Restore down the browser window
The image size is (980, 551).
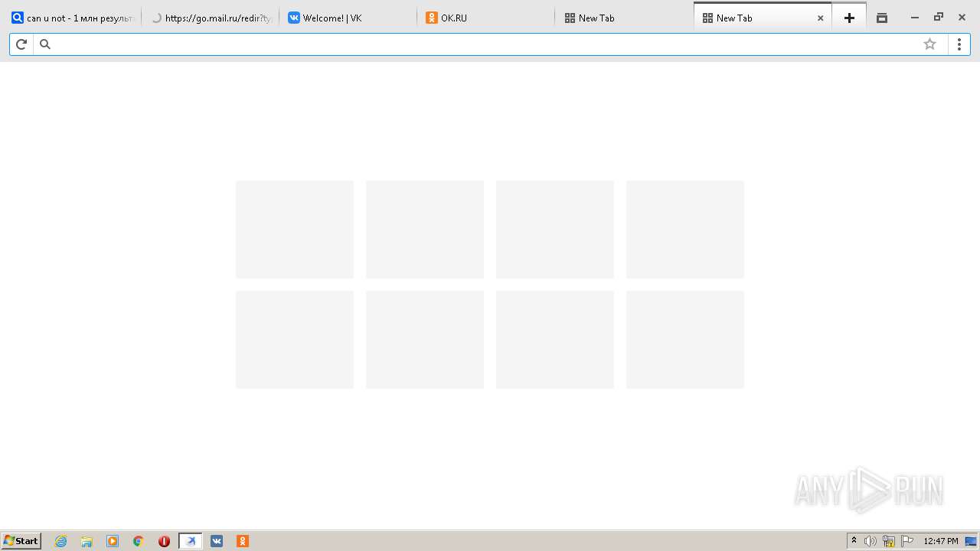click(938, 17)
